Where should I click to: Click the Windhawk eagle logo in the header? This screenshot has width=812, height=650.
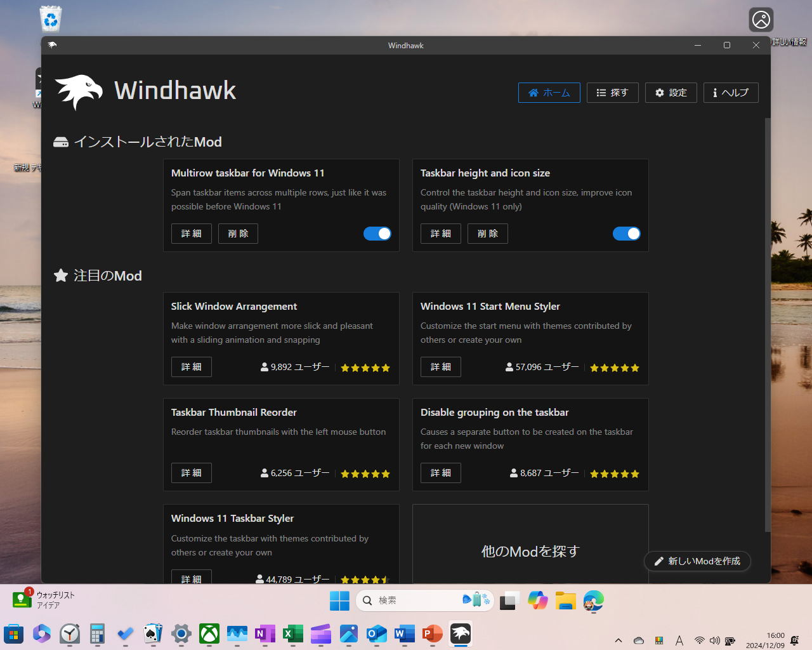coord(77,91)
